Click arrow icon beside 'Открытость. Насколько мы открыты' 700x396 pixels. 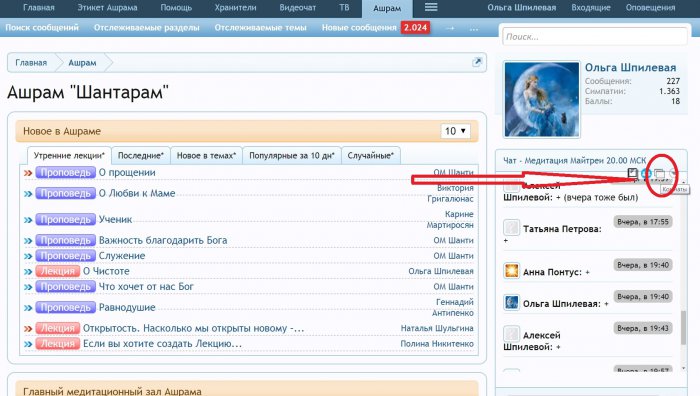coord(28,329)
